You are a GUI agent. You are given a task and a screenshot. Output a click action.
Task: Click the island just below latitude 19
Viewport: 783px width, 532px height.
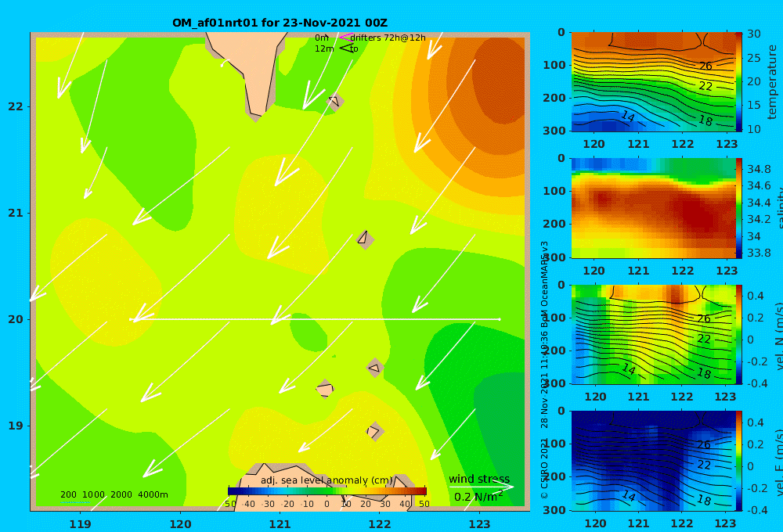[x=374, y=431]
